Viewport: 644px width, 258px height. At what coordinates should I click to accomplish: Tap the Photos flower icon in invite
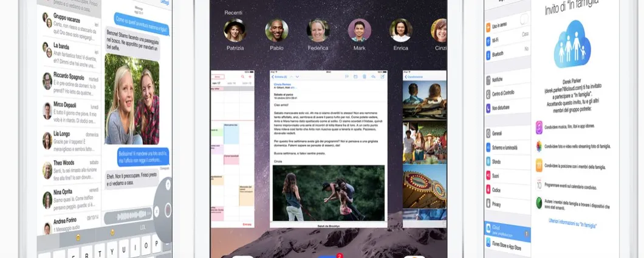pyautogui.click(x=540, y=147)
